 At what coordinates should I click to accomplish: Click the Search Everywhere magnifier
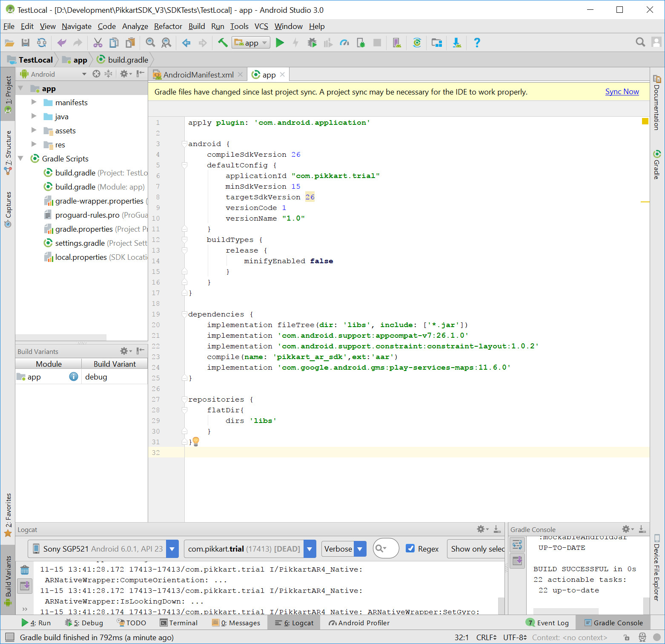[x=640, y=42]
